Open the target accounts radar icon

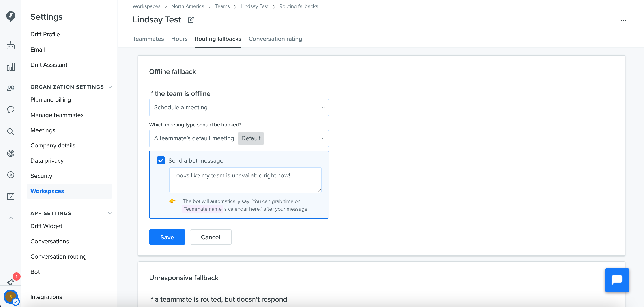pyautogui.click(x=11, y=153)
